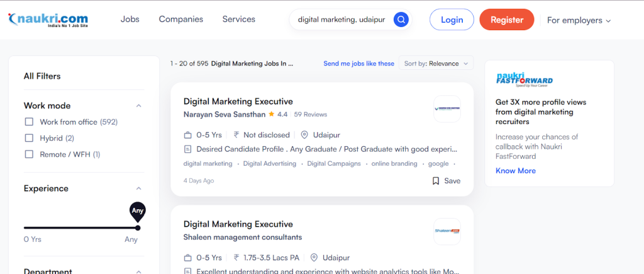
Task: Collapse the Experience filter section
Action: click(139, 188)
